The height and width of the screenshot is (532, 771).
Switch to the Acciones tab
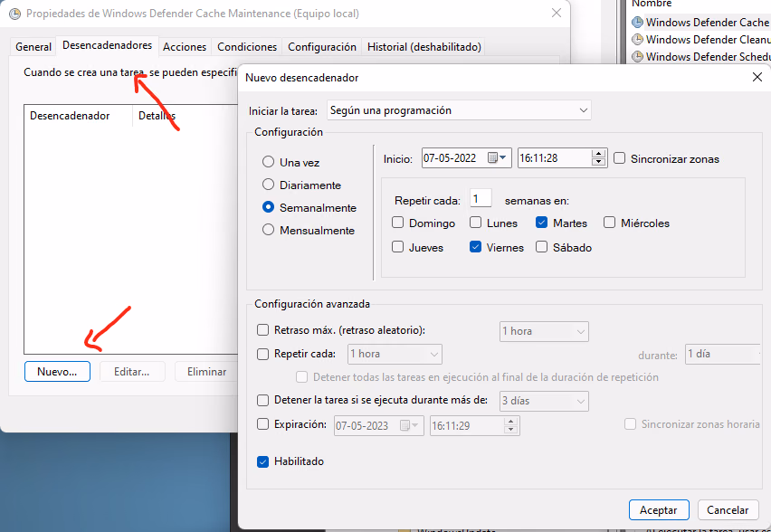[x=185, y=47]
